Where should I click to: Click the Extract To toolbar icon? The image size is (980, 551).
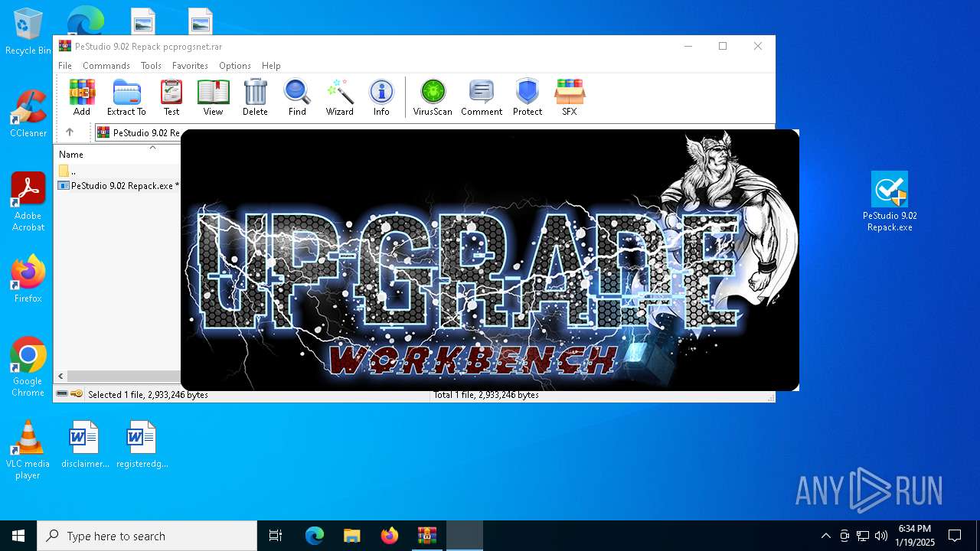tap(126, 97)
